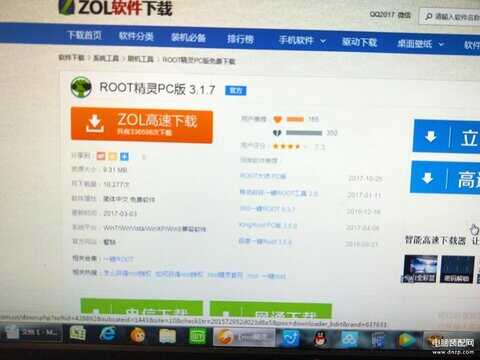Click 系统工具 in the breadcrumb
Screen dimensions: 480x360
[106, 58]
